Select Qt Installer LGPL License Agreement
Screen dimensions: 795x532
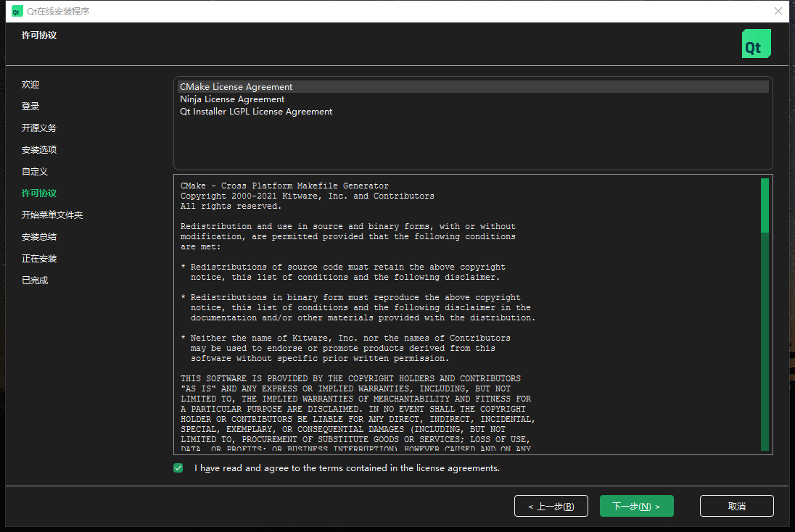(x=473, y=112)
